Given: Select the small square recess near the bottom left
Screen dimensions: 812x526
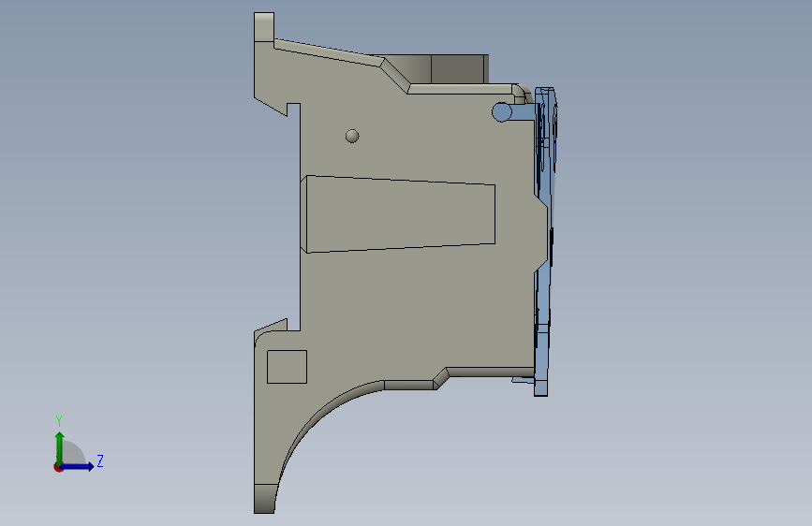Looking at the screenshot, I should coord(287,367).
